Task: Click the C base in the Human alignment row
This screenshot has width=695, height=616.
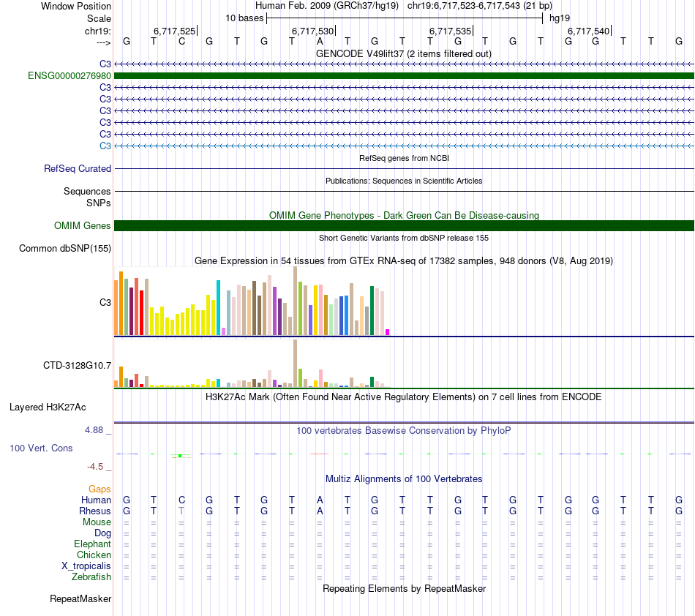Action: [181, 500]
